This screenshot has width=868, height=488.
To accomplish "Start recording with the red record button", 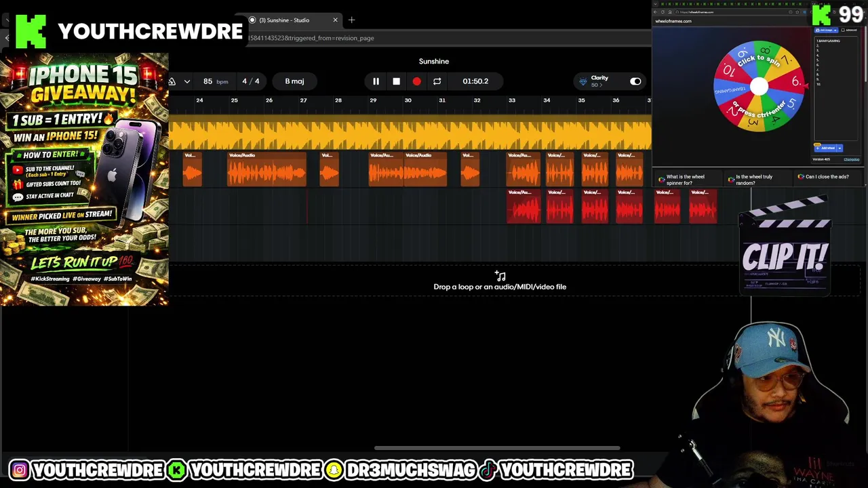I will (x=416, y=81).
